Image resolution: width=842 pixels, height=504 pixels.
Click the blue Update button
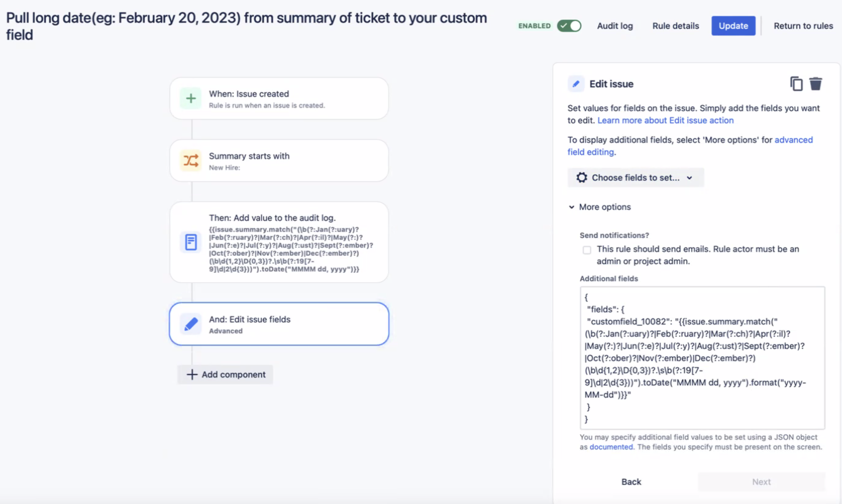(x=733, y=26)
